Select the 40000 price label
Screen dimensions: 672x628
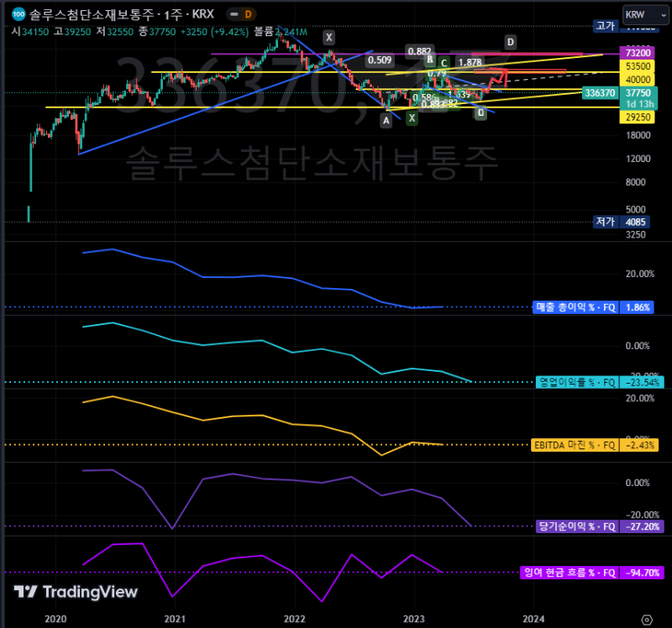[x=638, y=79]
